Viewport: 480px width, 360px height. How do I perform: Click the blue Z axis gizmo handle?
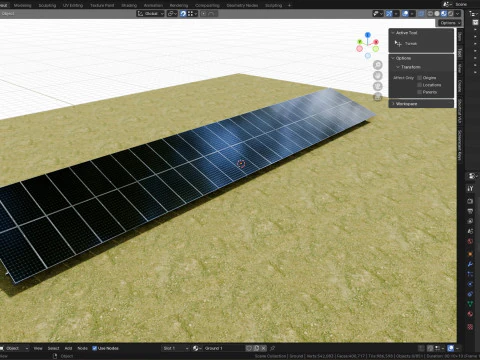(x=368, y=35)
